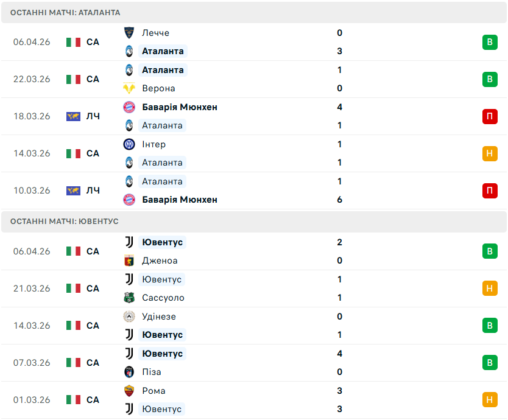Click the Verona team crest icon

coord(129,88)
